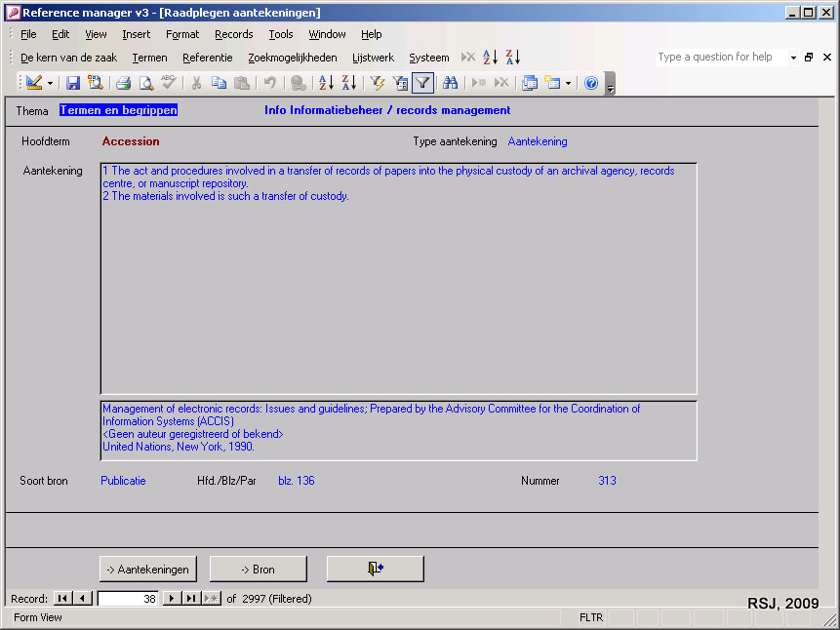The image size is (840, 630).
Task: Click the exit door button
Action: [375, 569]
